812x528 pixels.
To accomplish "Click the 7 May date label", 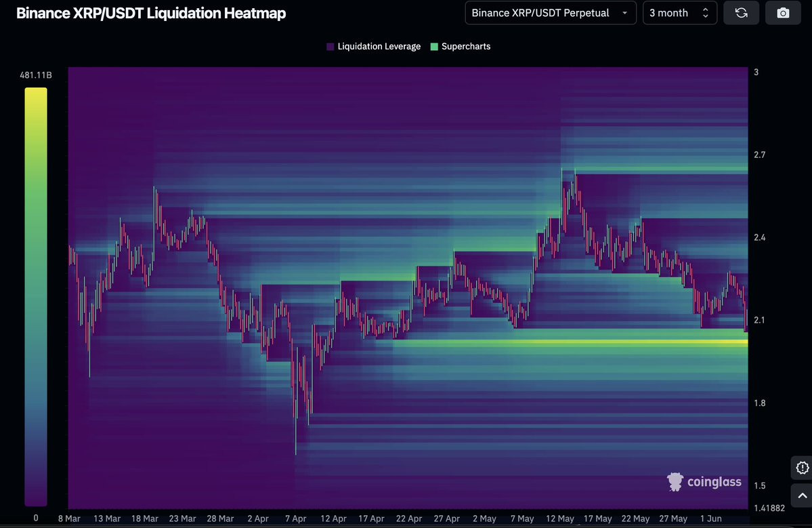I will click(x=522, y=519).
